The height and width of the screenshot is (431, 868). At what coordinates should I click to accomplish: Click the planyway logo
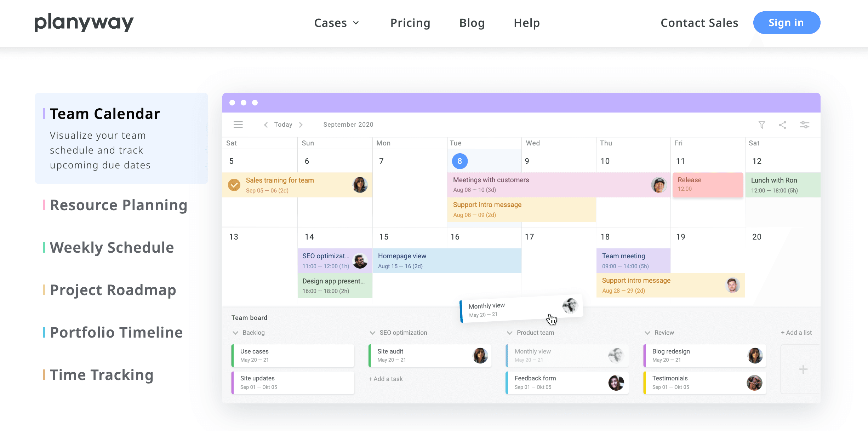(84, 23)
